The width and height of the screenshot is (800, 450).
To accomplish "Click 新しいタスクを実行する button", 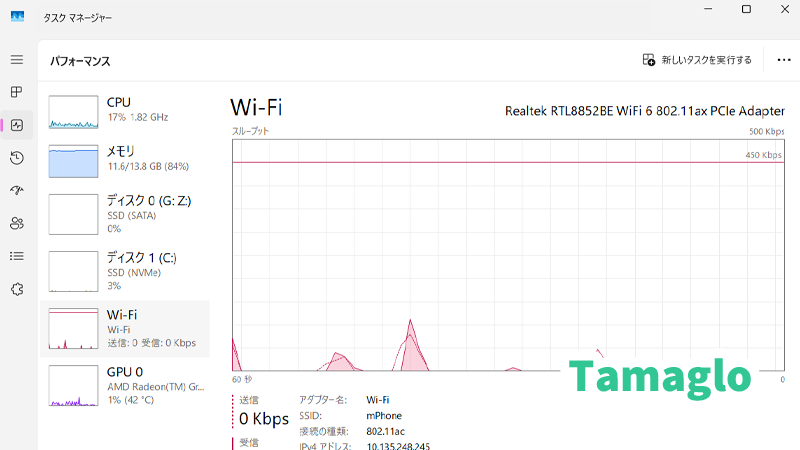I will [x=697, y=60].
